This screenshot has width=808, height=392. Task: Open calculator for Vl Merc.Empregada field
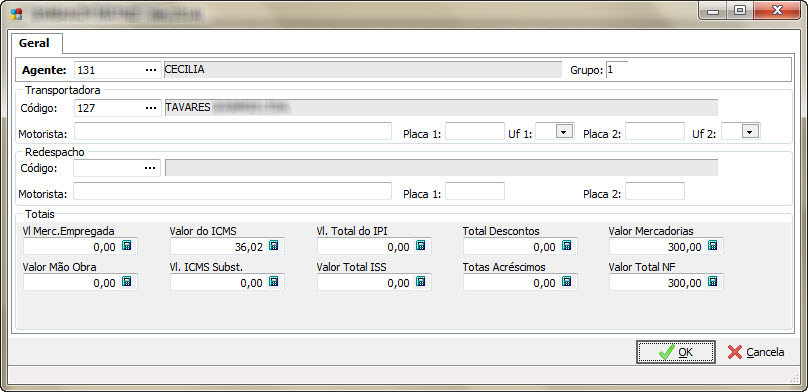click(127, 246)
